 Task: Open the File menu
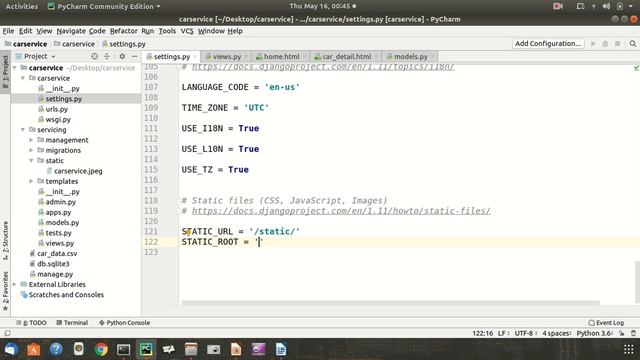point(8,31)
